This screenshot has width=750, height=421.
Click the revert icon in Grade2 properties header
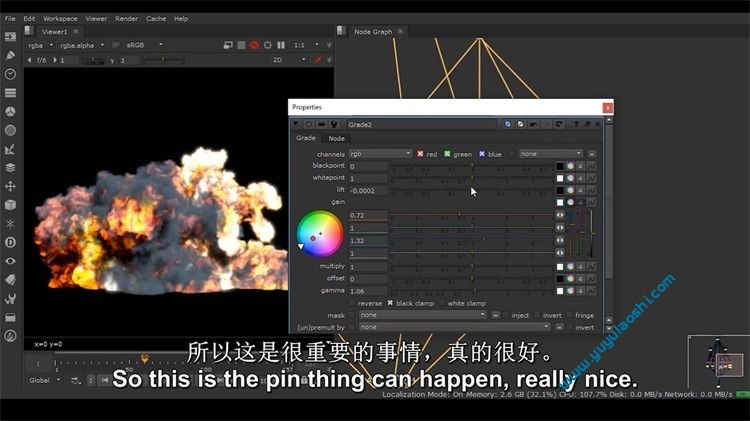558,124
